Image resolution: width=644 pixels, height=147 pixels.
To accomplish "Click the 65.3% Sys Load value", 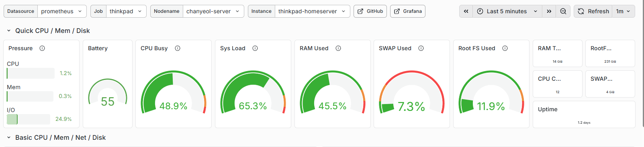I will (253, 106).
